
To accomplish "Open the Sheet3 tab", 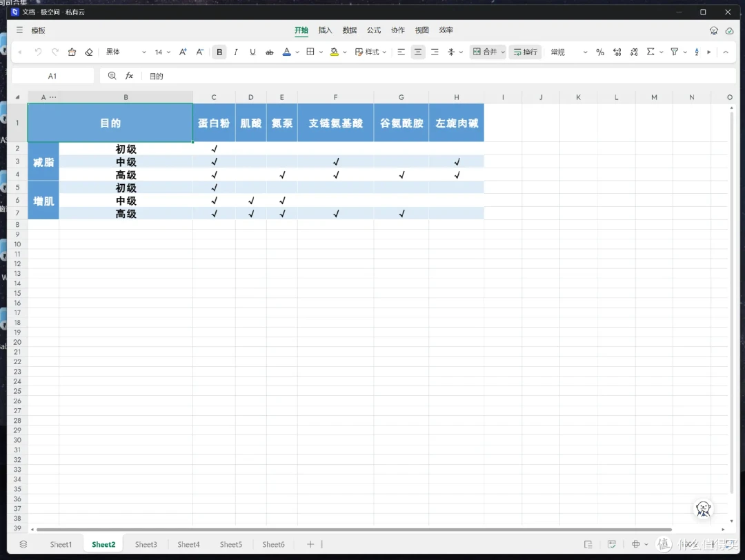I will 146,544.
